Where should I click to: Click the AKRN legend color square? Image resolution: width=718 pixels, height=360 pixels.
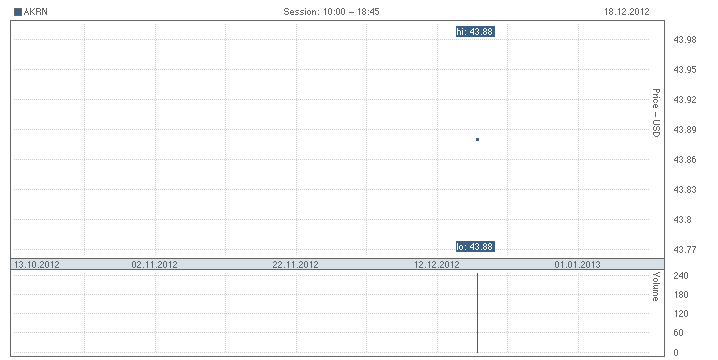(x=18, y=12)
